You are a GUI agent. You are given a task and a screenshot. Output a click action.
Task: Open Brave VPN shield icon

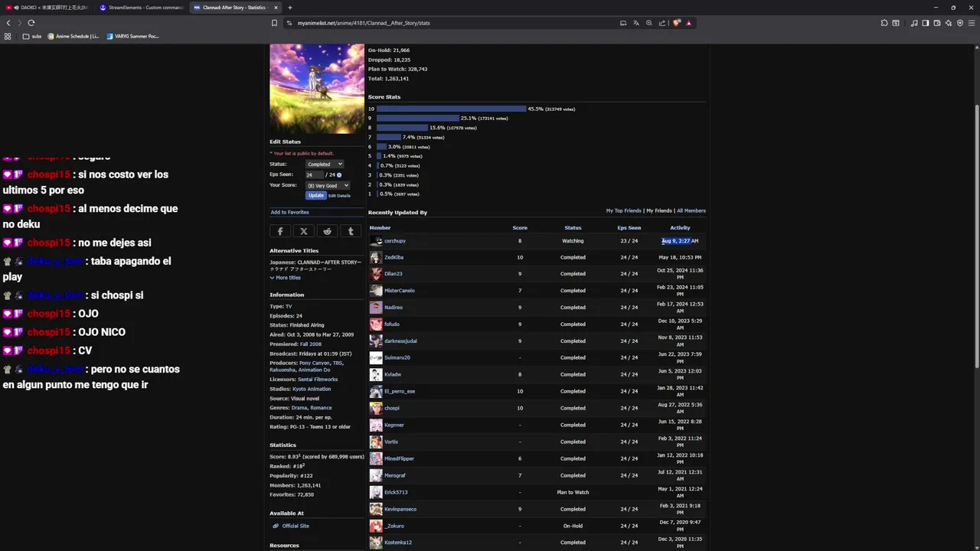pyautogui.click(x=960, y=23)
